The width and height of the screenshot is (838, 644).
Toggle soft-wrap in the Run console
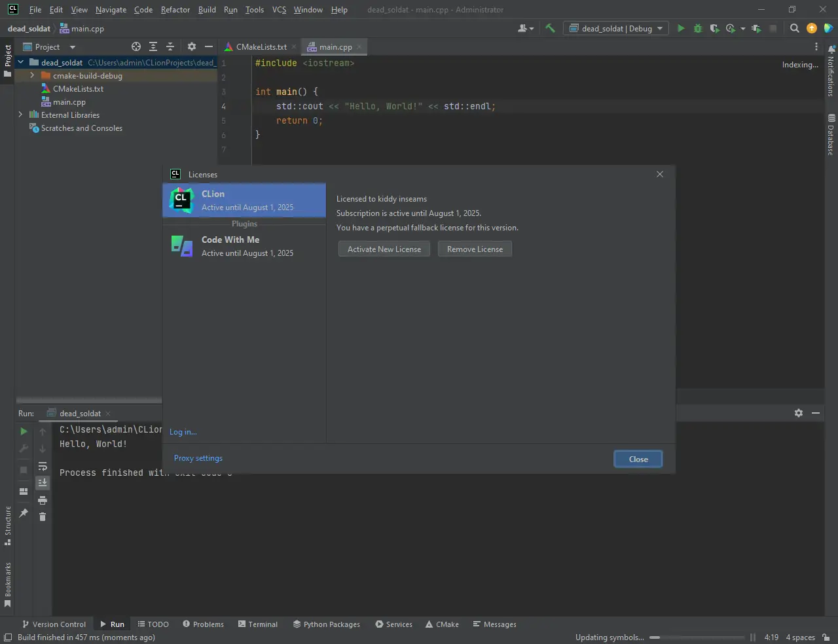coord(43,466)
